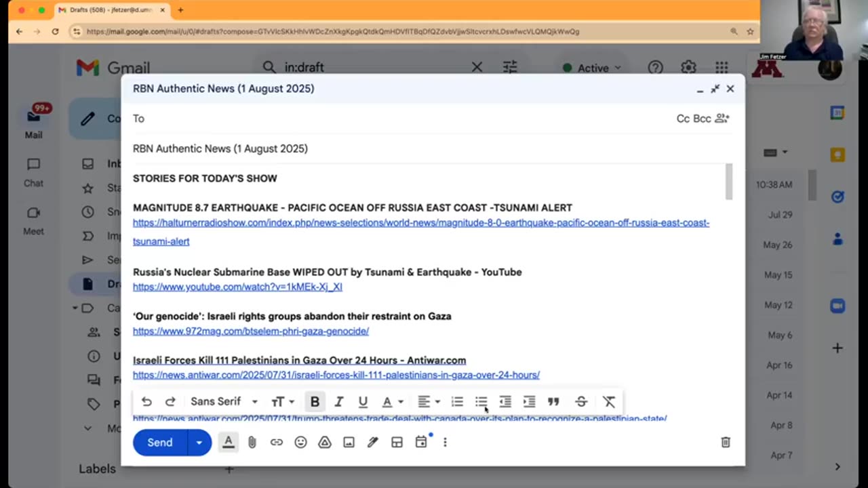Viewport: 868px width, 488px height.
Task: Open 972mag Gaza genocide link
Action: [x=251, y=331]
